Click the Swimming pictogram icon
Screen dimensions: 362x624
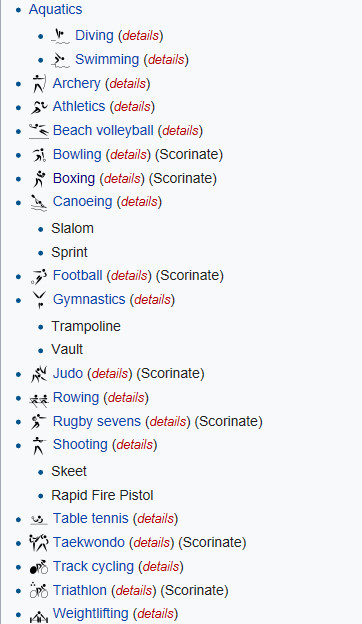click(x=60, y=60)
